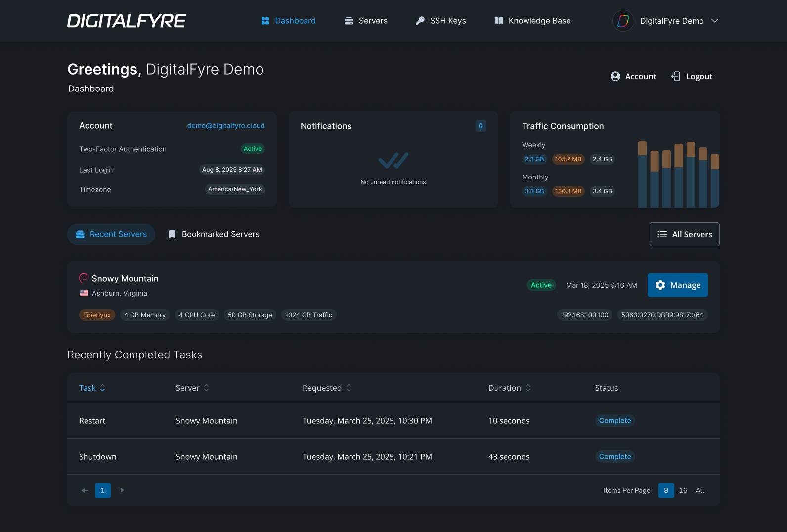Click the Account link
Screen dimensions: 787x532
tap(634, 76)
